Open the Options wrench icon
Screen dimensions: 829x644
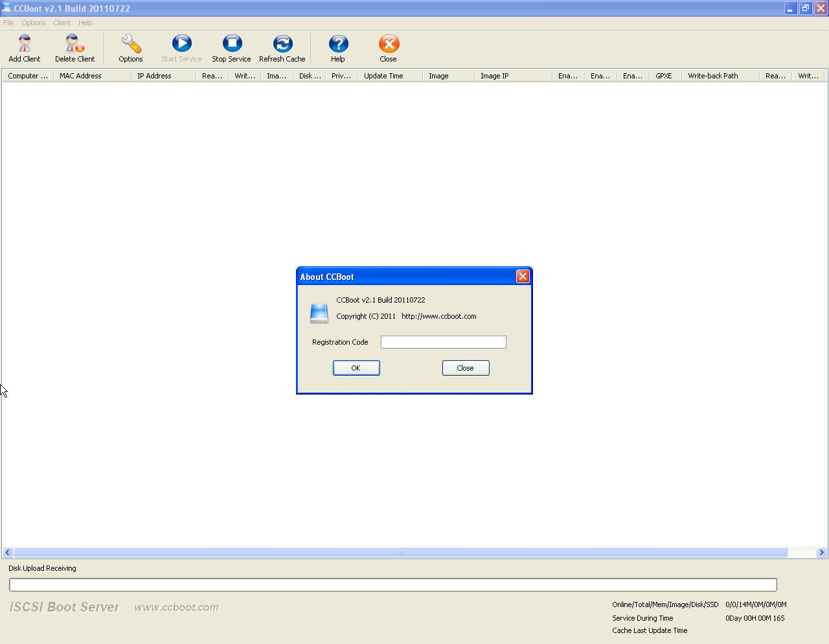[x=131, y=43]
